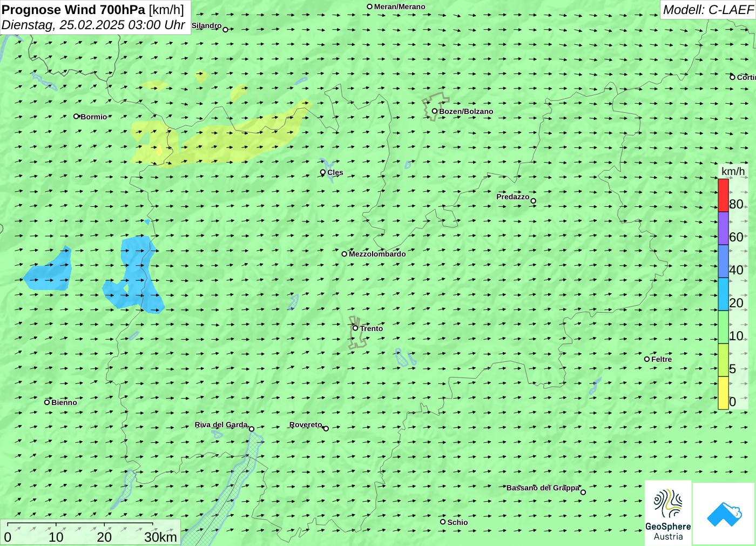Select the Predazzo location marker
756x546 pixels.
pyautogui.click(x=533, y=201)
